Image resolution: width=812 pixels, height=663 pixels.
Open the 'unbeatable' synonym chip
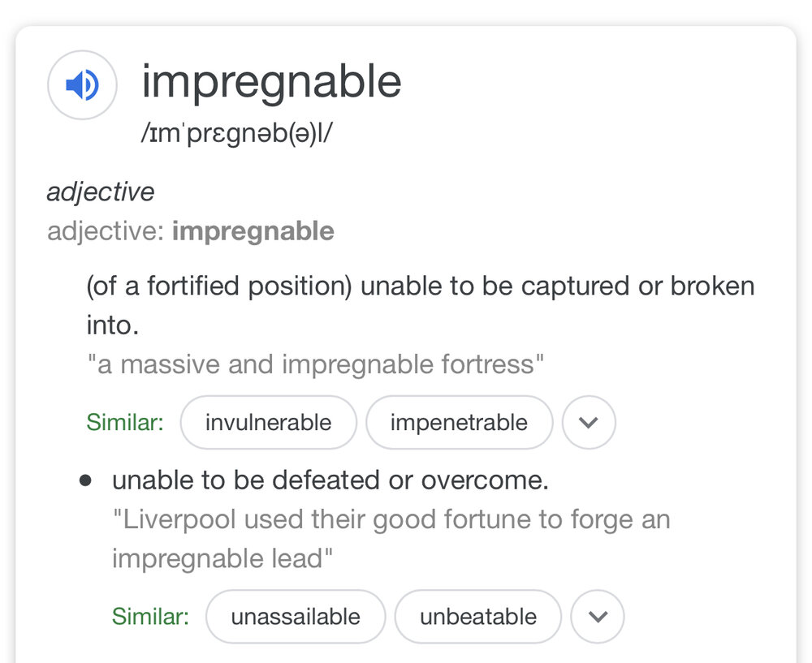click(478, 617)
